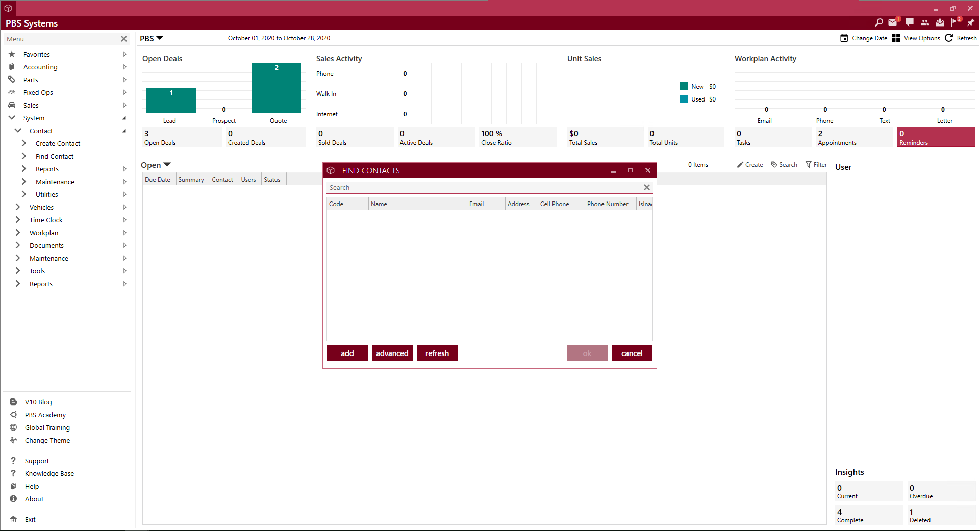Expand the Create Contact item
Image resolution: width=980 pixels, height=531 pixels.
pos(23,143)
